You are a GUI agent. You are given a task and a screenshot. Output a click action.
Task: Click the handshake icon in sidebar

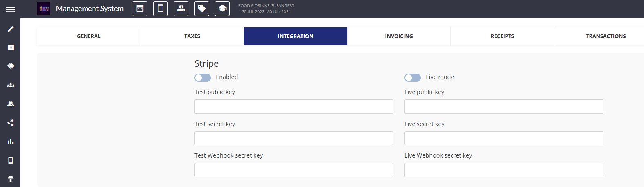(11, 66)
